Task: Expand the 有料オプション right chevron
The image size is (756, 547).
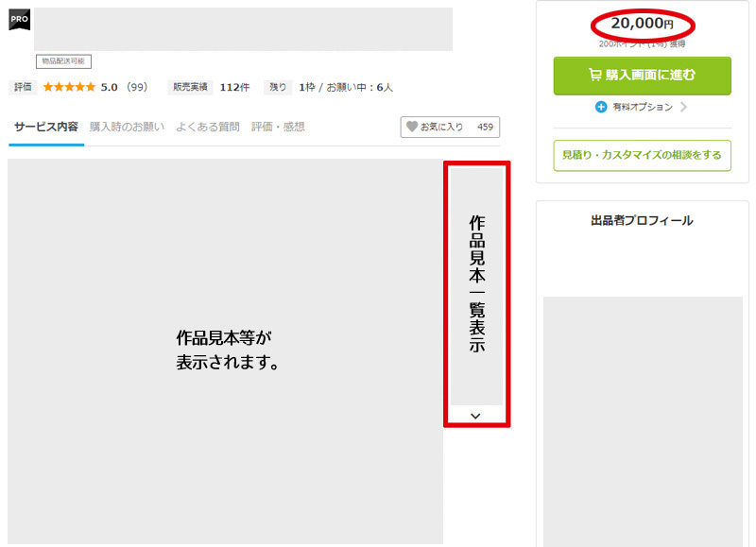Action: tap(683, 108)
